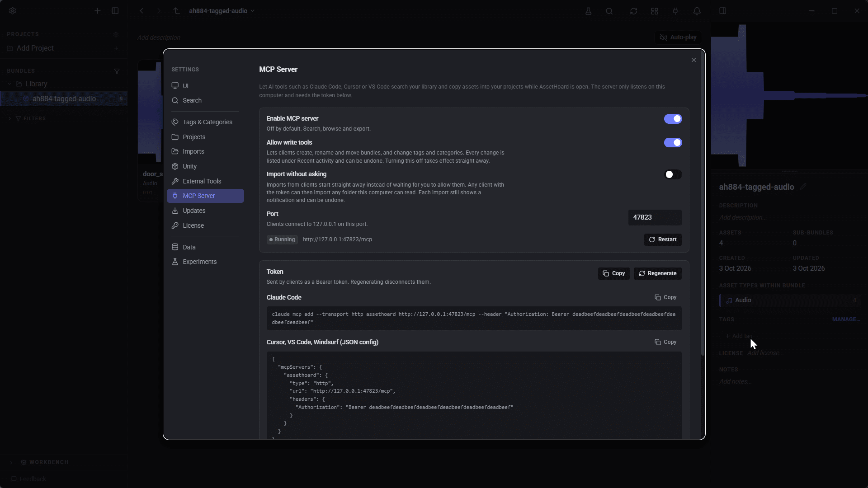The width and height of the screenshot is (868, 488).
Task: Open the External Tools settings
Action: pyautogui.click(x=205, y=181)
